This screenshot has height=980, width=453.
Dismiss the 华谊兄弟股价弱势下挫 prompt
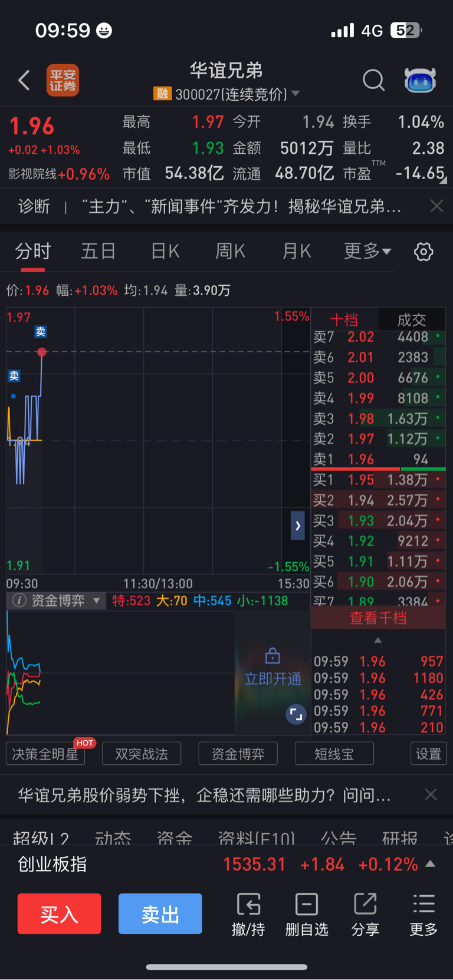[x=431, y=794]
